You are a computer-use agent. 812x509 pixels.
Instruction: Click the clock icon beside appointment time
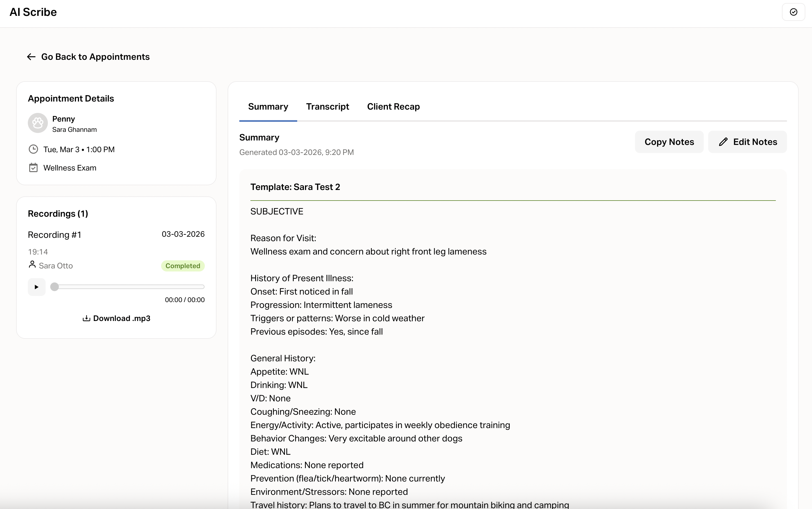click(33, 149)
